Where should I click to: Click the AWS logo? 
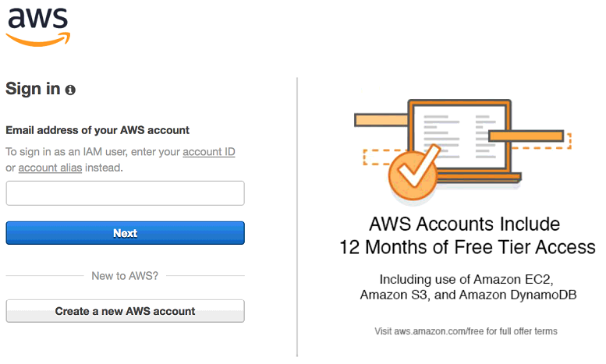[x=38, y=27]
